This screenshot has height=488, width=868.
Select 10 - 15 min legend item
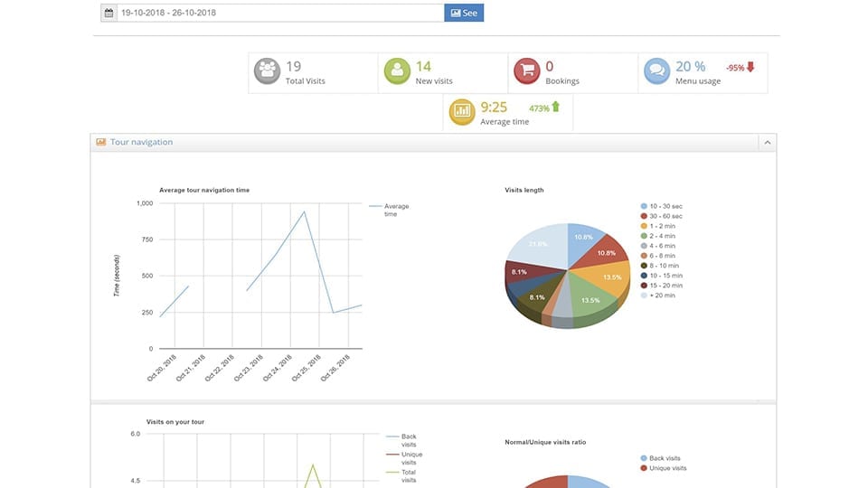(662, 276)
